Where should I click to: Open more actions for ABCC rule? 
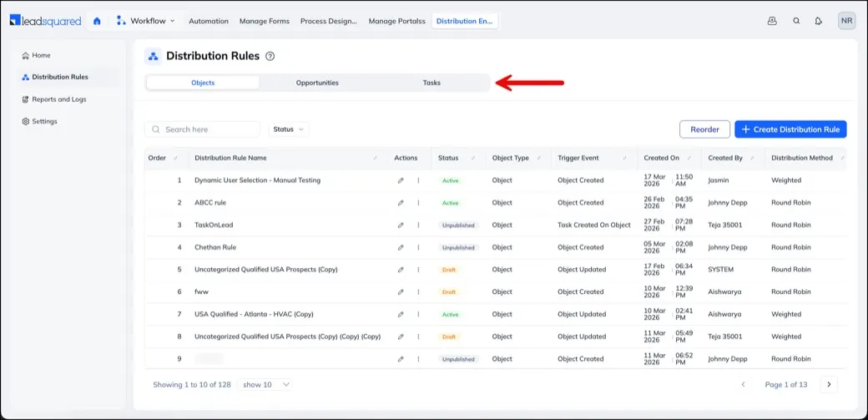point(418,203)
